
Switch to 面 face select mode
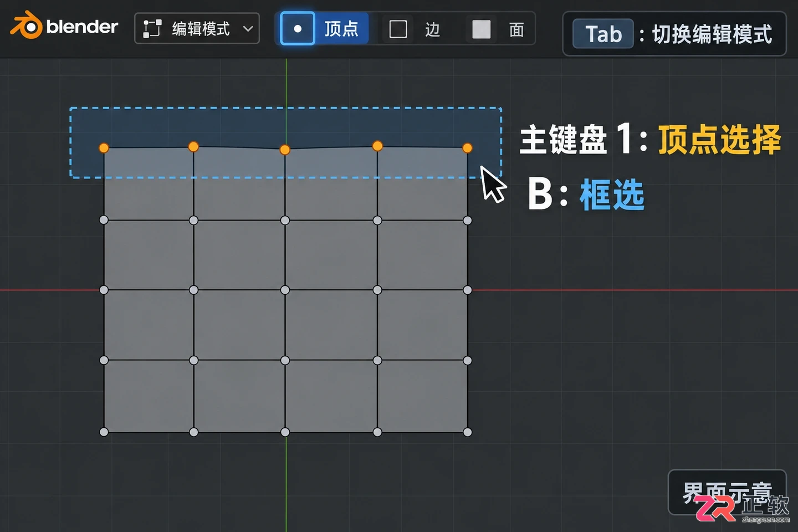(x=498, y=29)
